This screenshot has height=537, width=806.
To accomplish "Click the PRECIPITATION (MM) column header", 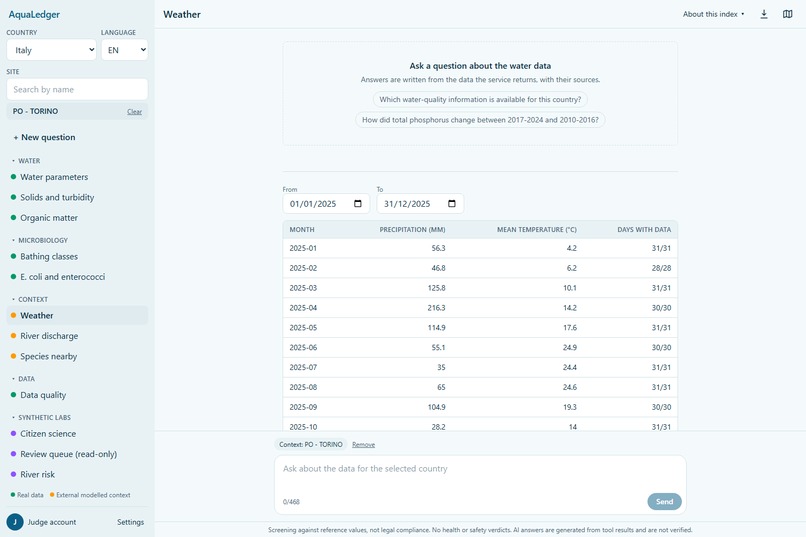I will pos(412,230).
